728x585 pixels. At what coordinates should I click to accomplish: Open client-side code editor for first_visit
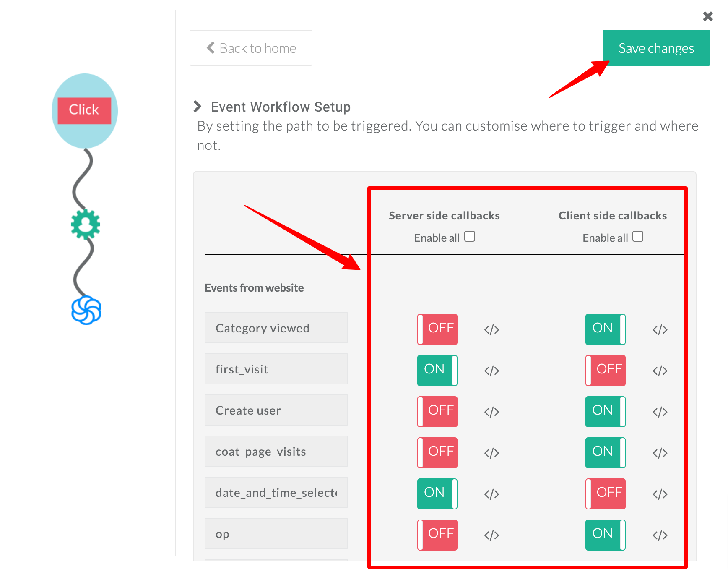point(660,371)
